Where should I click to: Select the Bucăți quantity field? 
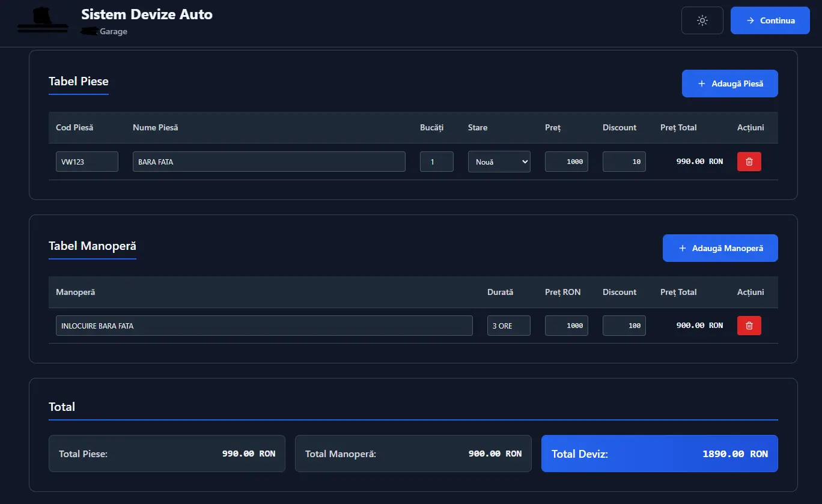(x=436, y=162)
